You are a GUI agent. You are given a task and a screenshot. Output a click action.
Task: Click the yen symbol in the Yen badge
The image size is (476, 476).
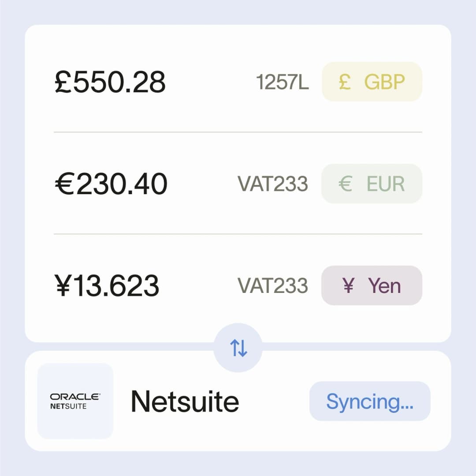pos(348,286)
